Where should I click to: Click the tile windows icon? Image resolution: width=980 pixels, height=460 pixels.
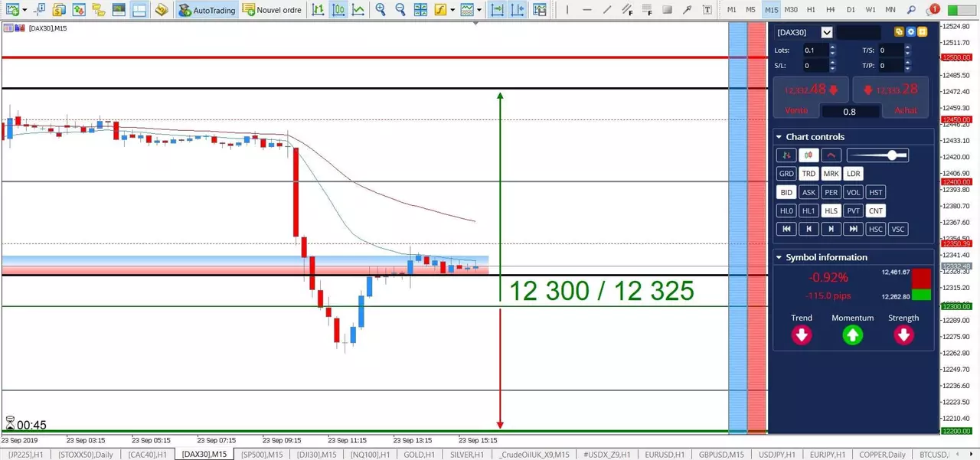coord(420,10)
